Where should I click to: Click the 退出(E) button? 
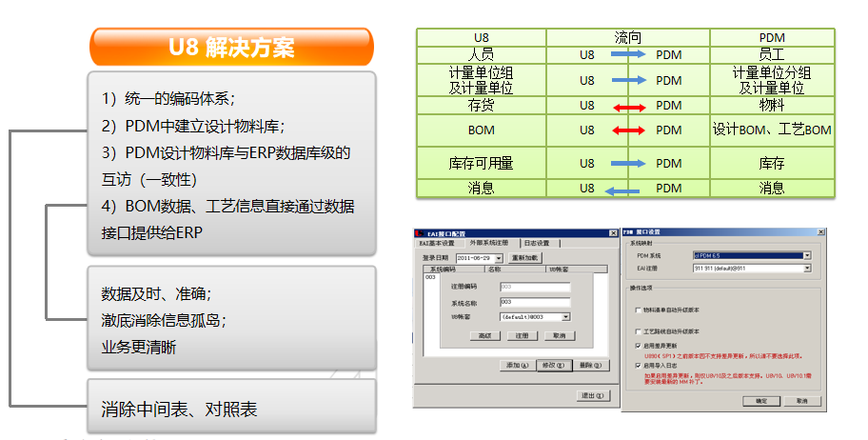coord(592,395)
